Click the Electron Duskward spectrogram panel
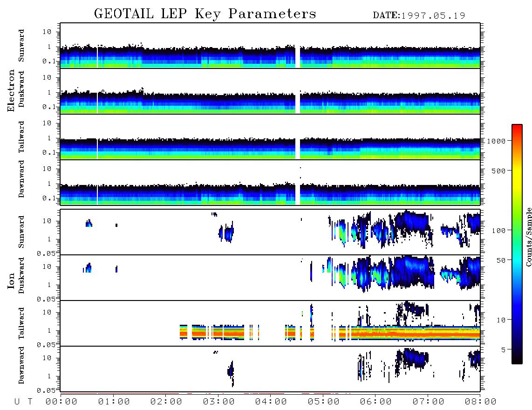Screen dimensions: 532x410 click(270, 91)
